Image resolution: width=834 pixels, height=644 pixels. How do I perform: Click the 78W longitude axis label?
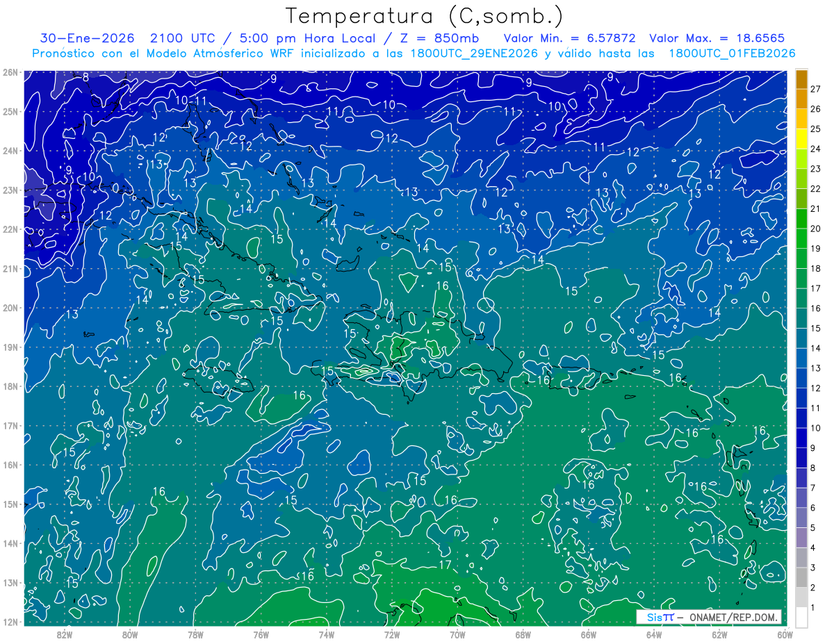[x=195, y=634]
